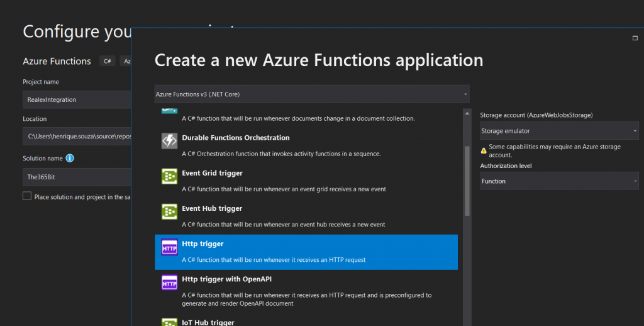This screenshot has width=644, height=326.
Task: Click the C# tag next to Azure Functions
Action: 107,61
